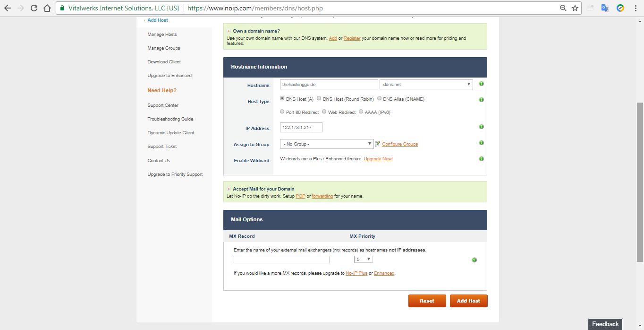Open the MX Priority dropdown showing 5

(364, 259)
